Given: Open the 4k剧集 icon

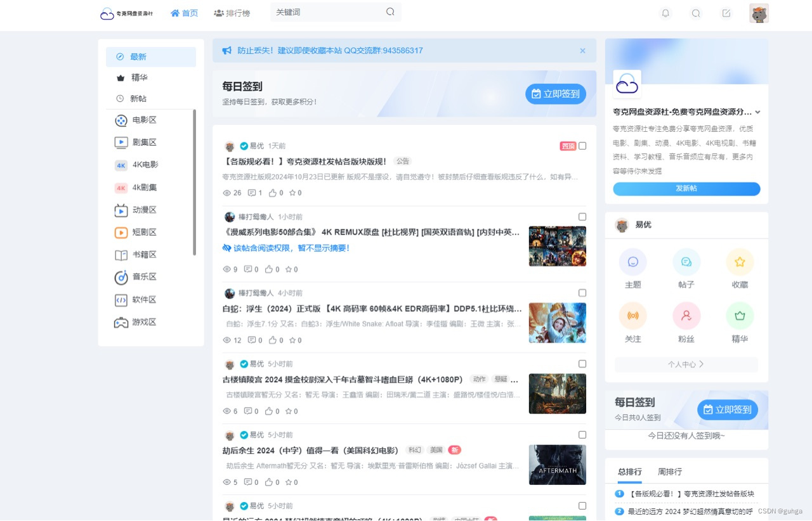Looking at the screenshot, I should [121, 188].
